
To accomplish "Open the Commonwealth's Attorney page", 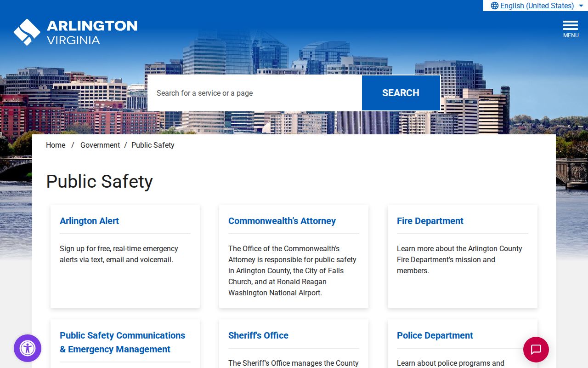I will [282, 221].
